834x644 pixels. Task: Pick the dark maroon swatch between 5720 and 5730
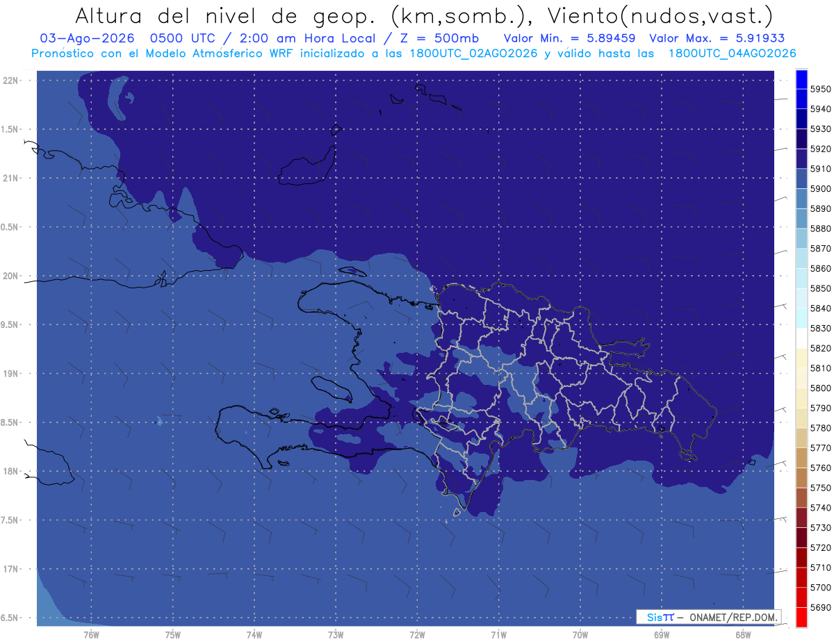pos(801,537)
